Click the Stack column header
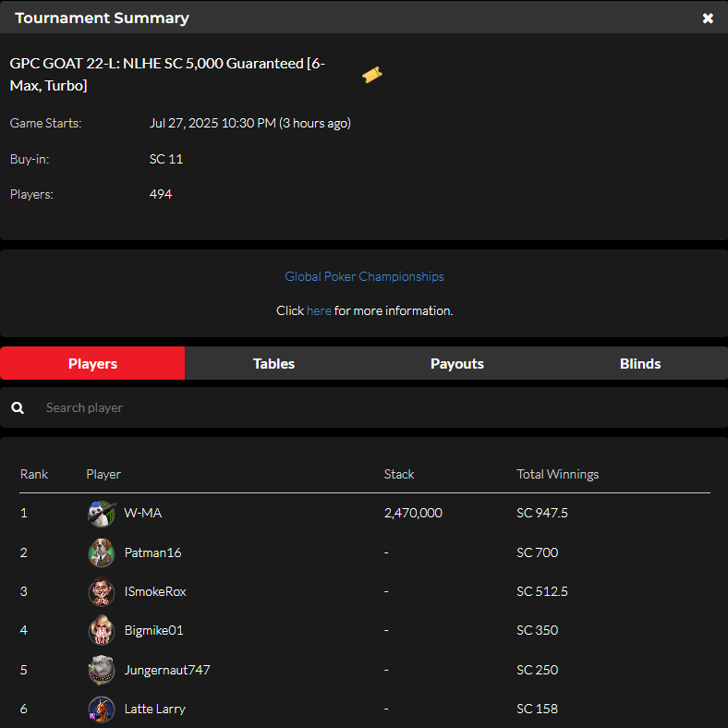 tap(399, 474)
